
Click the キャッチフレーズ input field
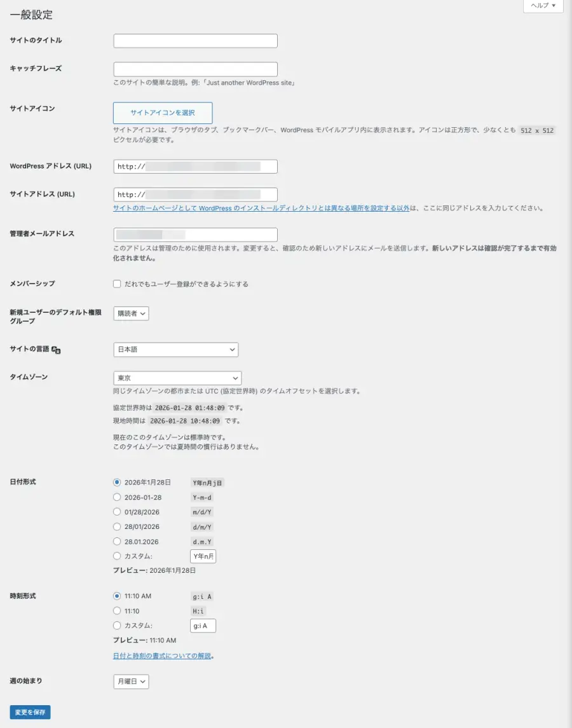pyautogui.click(x=195, y=69)
